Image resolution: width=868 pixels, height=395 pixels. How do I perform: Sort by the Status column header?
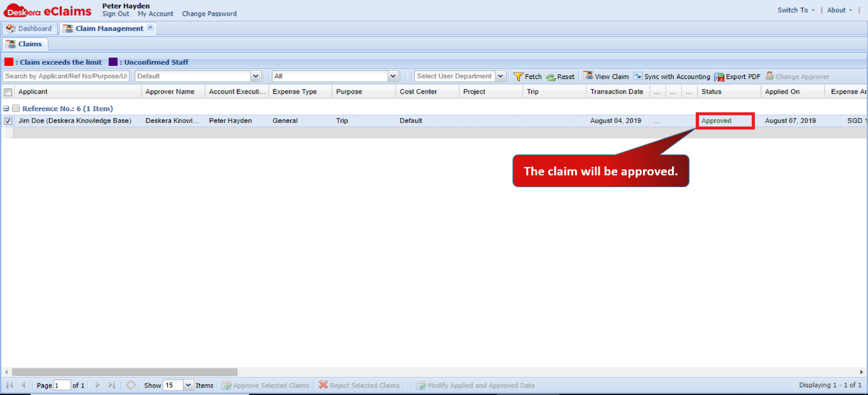click(729, 92)
